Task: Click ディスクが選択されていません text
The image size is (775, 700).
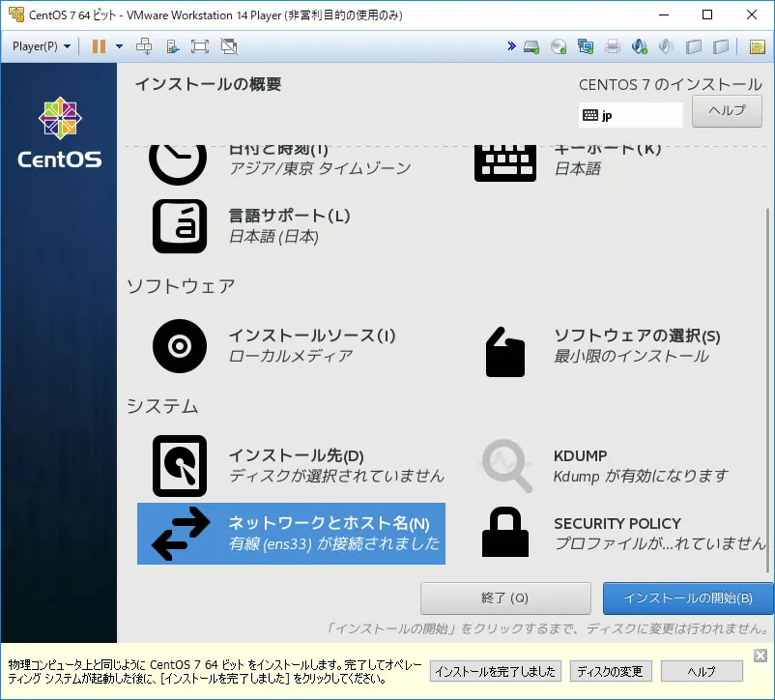Action: (336, 476)
